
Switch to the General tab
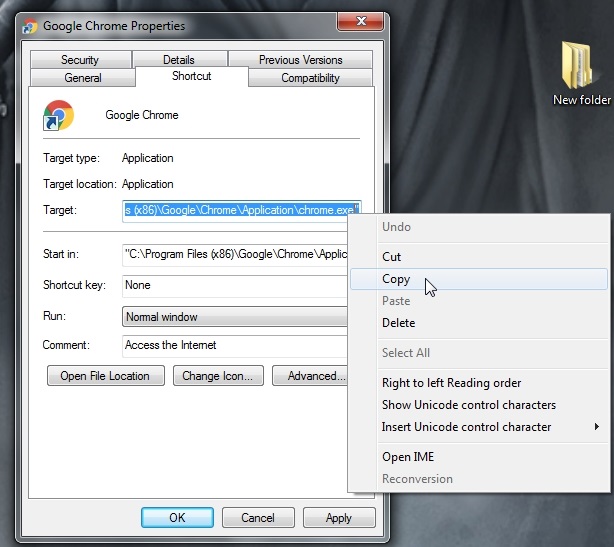tap(83, 78)
